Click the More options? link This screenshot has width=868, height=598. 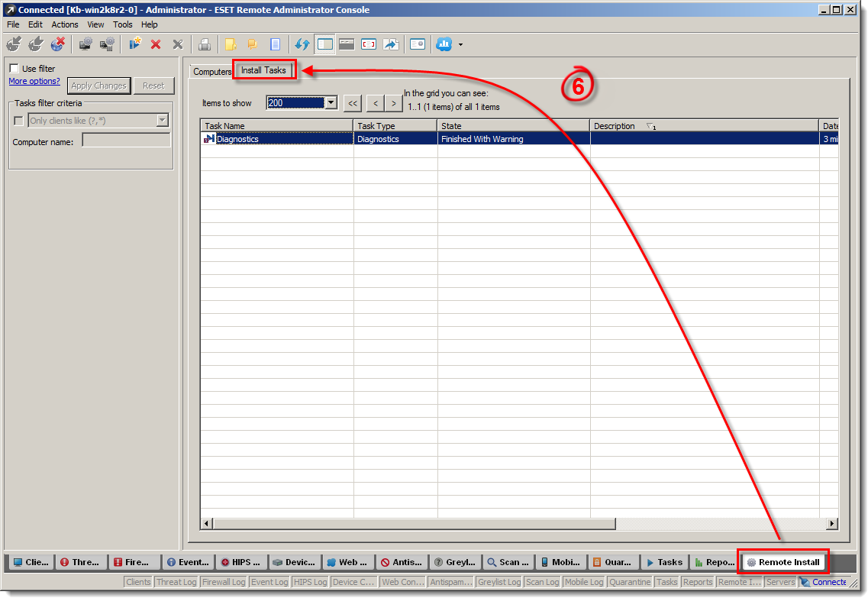[34, 81]
